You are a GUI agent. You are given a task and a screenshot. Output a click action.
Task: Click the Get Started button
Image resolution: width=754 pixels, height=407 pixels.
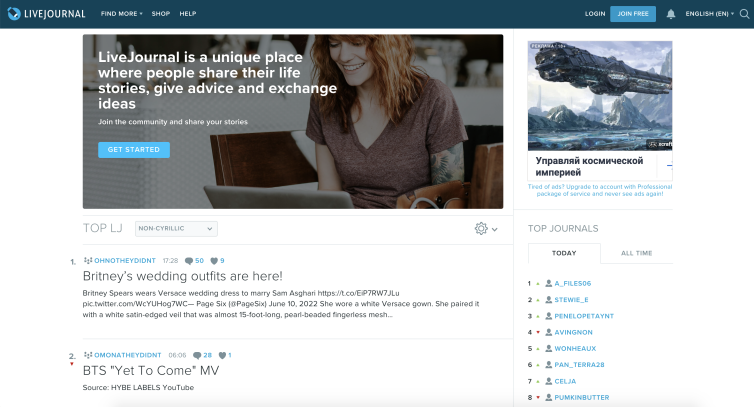[134, 150]
